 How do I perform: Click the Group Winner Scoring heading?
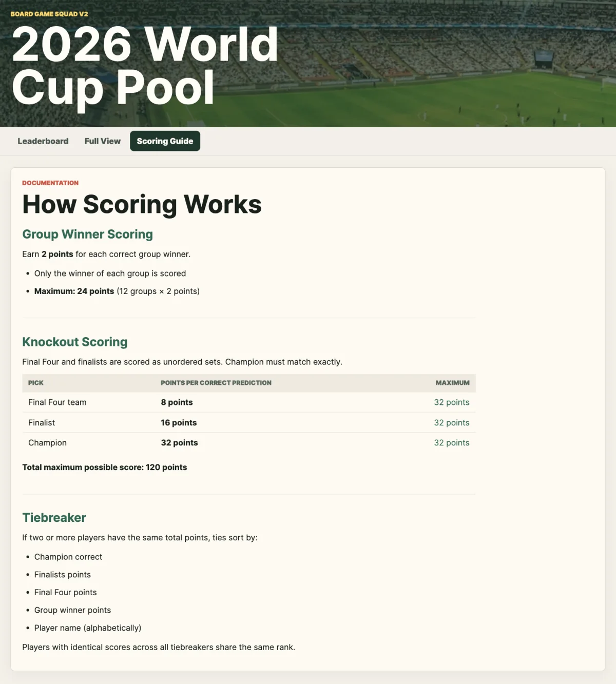87,234
